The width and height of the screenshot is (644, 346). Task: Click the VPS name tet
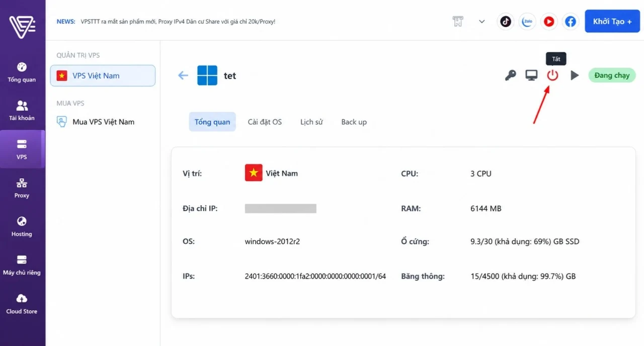pos(230,76)
